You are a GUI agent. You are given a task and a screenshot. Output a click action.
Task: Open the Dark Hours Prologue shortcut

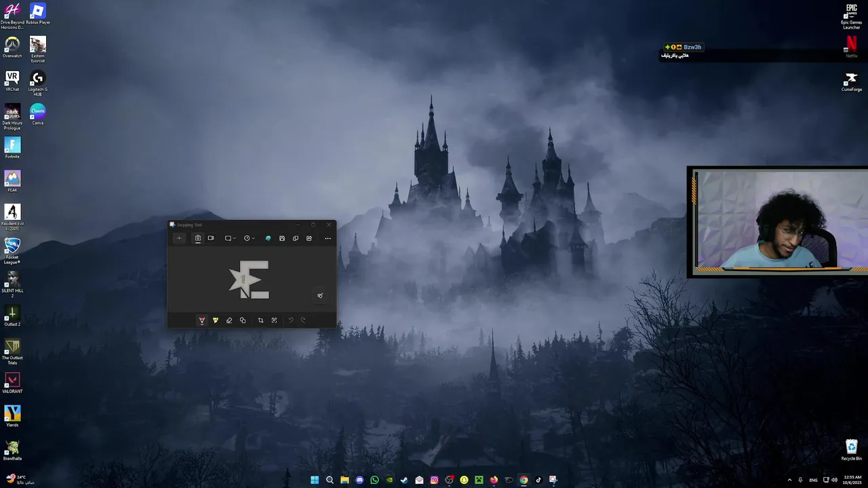coord(12,117)
